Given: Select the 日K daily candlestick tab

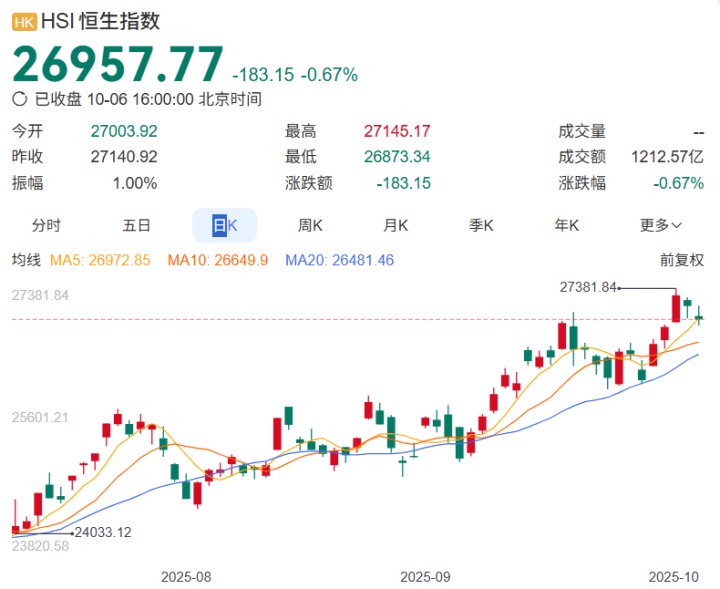Looking at the screenshot, I should (x=225, y=225).
